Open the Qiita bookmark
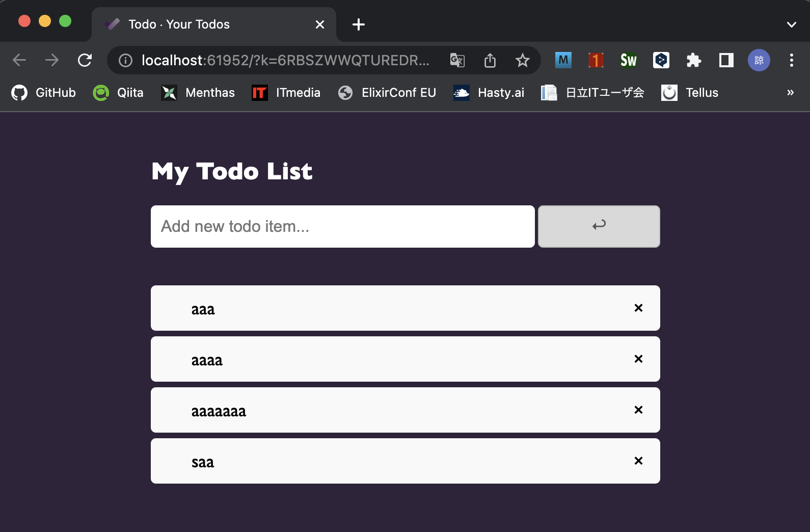810x532 pixels. 118,92
